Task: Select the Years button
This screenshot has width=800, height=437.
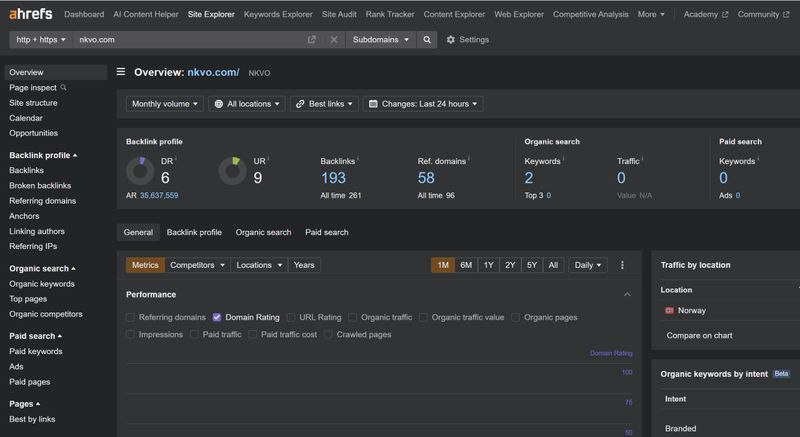Action: 304,265
